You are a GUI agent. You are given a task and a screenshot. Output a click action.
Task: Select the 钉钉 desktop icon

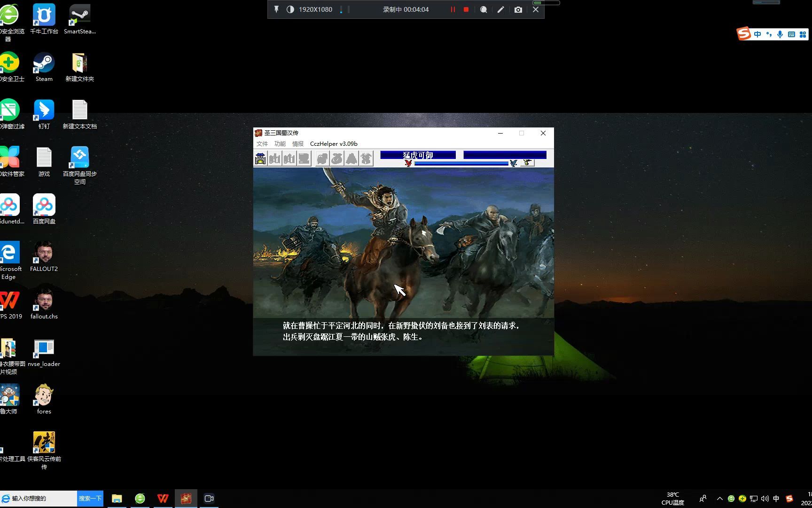pyautogui.click(x=44, y=114)
